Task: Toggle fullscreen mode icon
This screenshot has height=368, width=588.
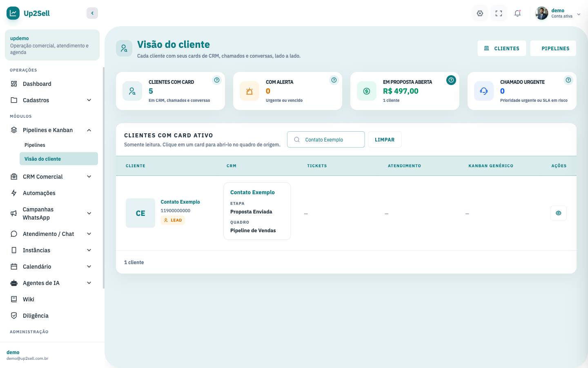Action: tap(499, 13)
